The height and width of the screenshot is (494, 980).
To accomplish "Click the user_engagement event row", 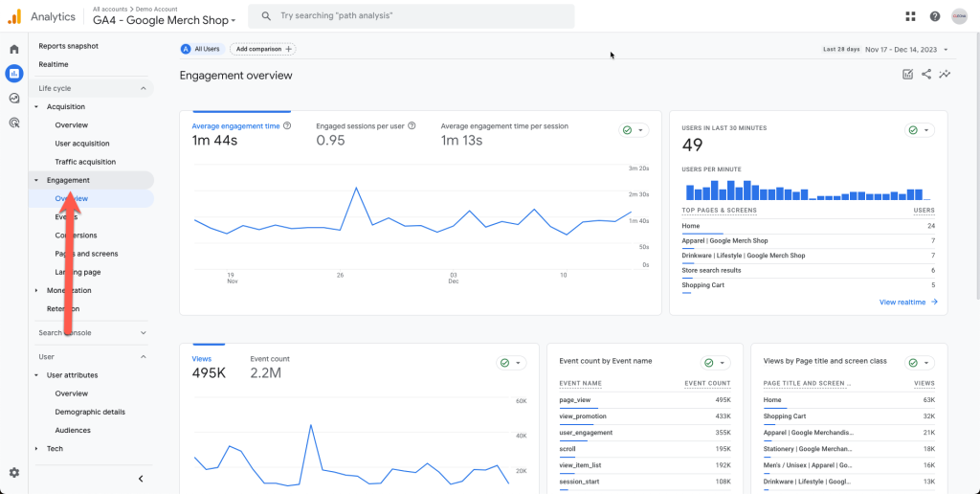I will pos(645,433).
